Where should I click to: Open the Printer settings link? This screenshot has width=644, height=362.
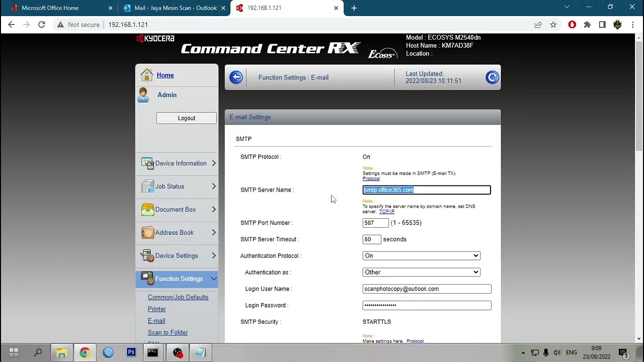157,309
